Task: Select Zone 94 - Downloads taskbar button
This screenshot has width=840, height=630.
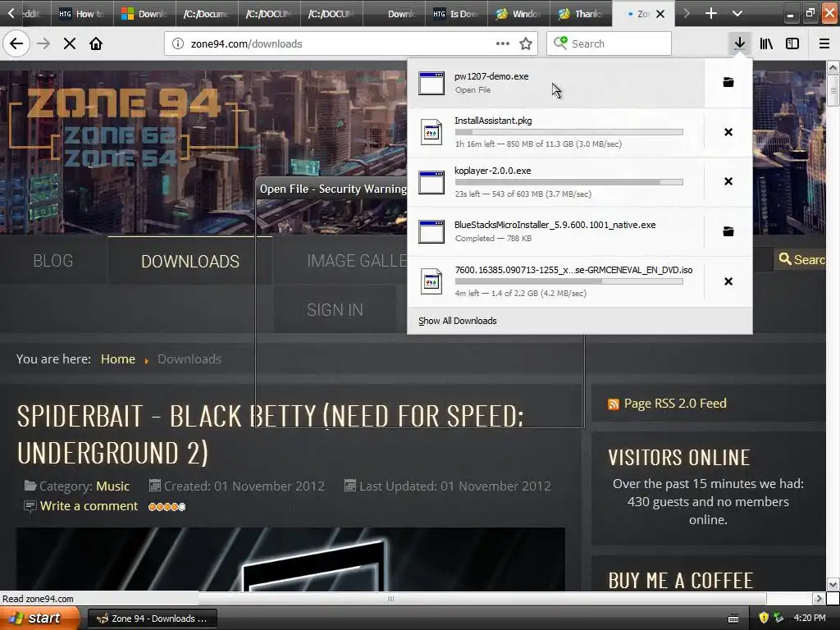Action: click(x=152, y=619)
